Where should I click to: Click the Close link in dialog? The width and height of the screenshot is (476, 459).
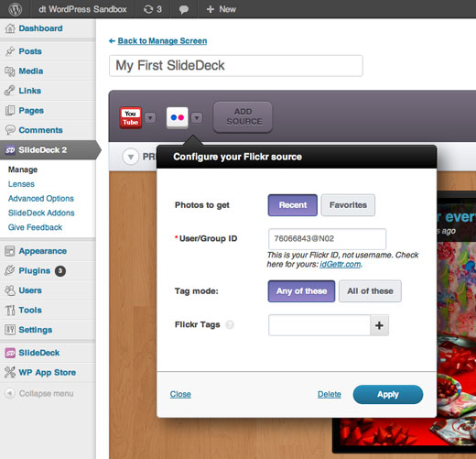pyautogui.click(x=180, y=394)
